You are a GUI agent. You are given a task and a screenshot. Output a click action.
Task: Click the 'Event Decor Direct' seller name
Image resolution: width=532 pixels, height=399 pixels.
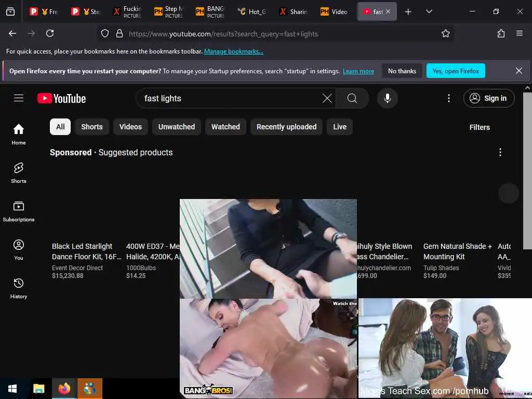(x=77, y=268)
